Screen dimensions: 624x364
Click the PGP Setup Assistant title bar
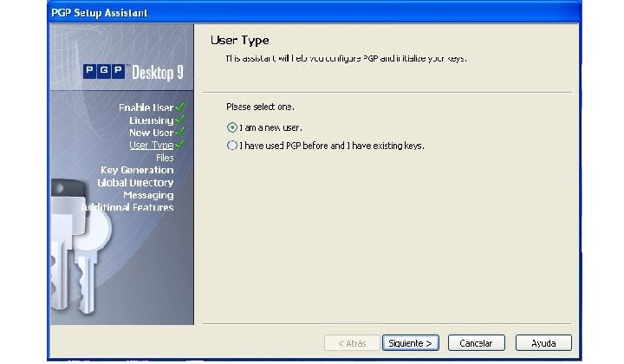(x=315, y=13)
